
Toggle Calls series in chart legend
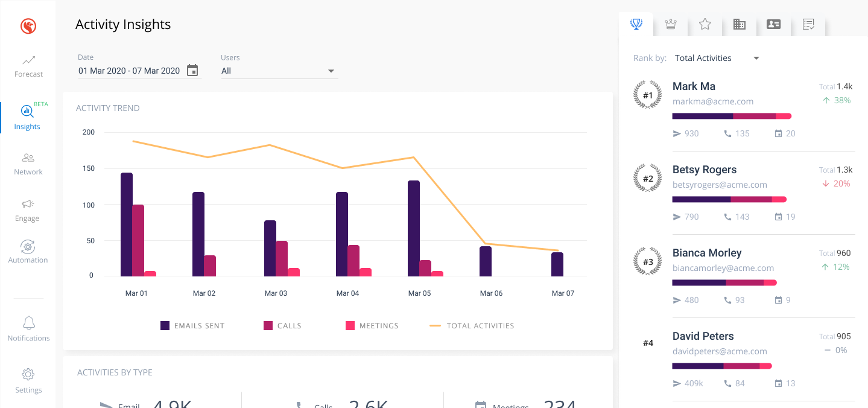point(282,326)
